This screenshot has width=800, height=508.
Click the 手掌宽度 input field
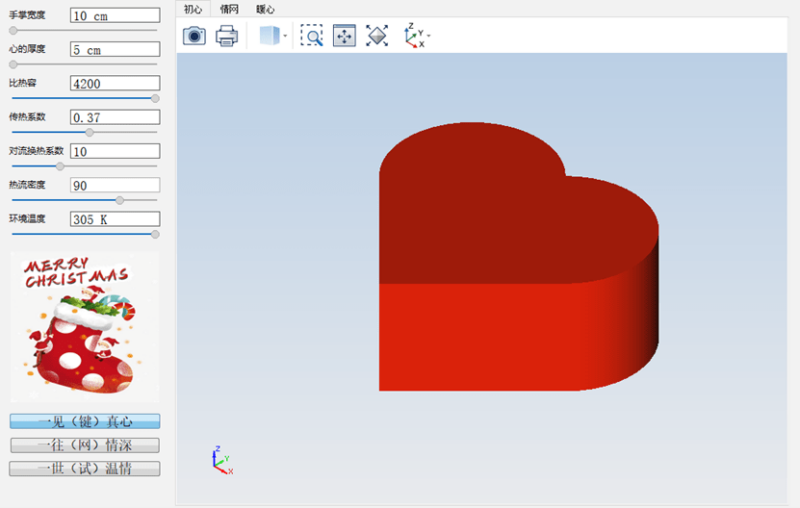(114, 16)
